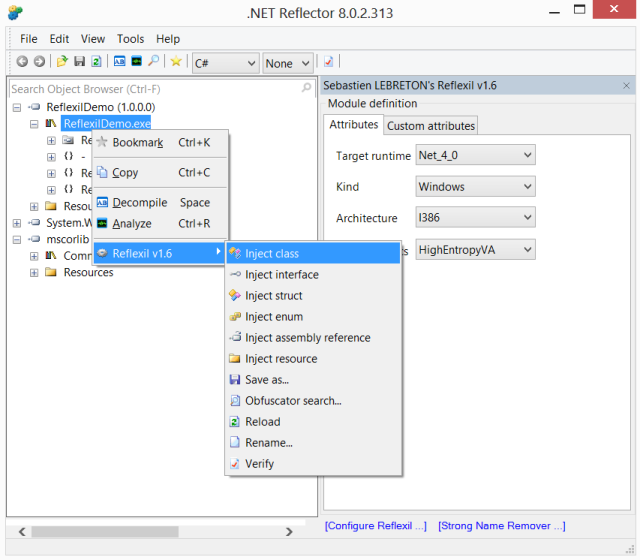Open the C# language dropdown
The width and height of the screenshot is (640, 560).
click(225, 63)
